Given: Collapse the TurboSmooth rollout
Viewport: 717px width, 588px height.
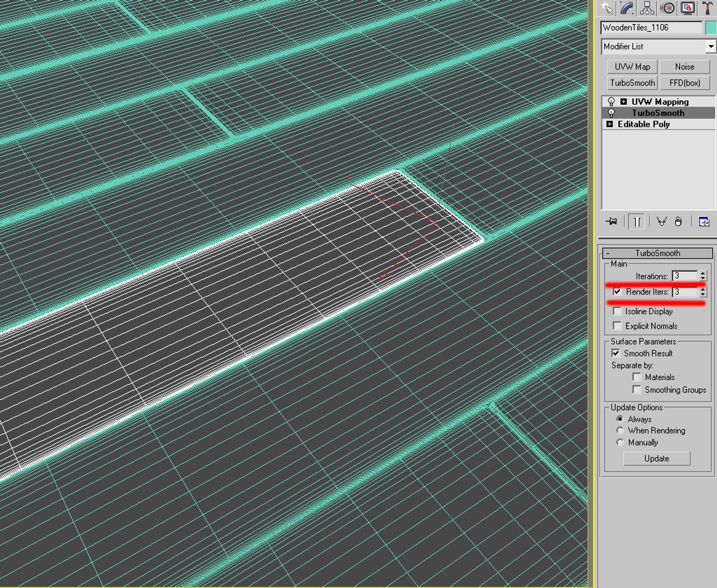Looking at the screenshot, I should [x=658, y=253].
